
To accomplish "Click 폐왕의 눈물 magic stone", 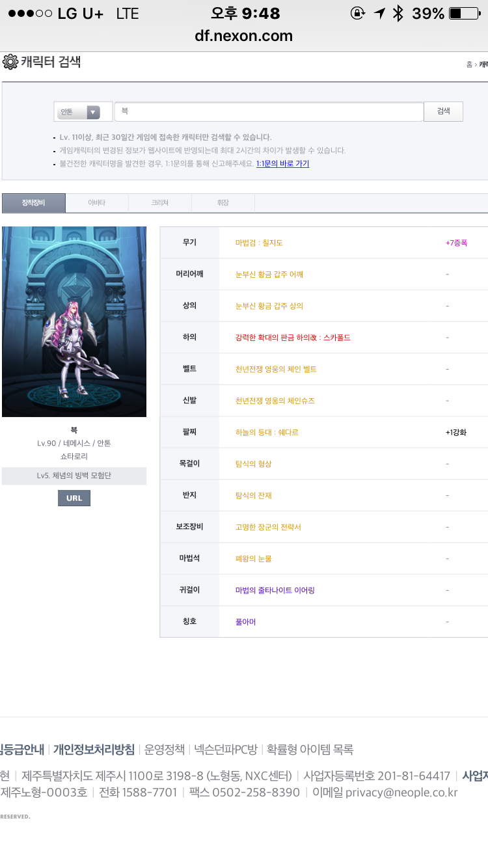I will tap(254, 558).
